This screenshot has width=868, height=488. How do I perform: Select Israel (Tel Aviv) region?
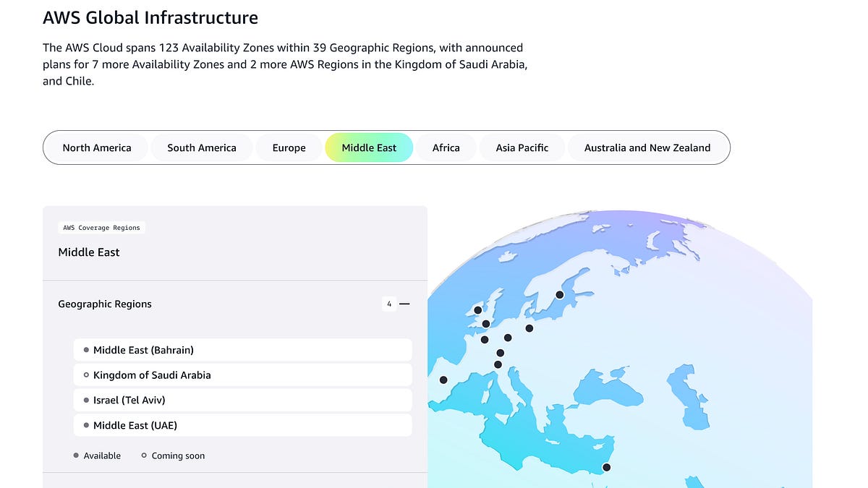click(243, 400)
